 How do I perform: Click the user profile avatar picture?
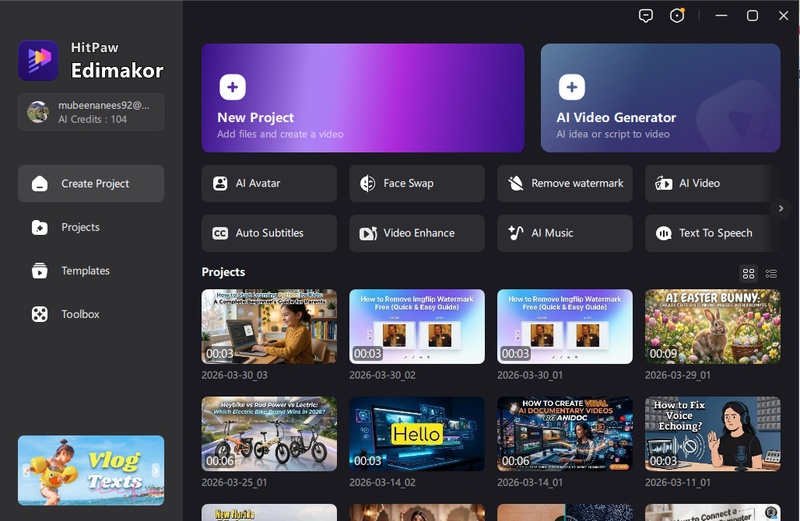(38, 112)
